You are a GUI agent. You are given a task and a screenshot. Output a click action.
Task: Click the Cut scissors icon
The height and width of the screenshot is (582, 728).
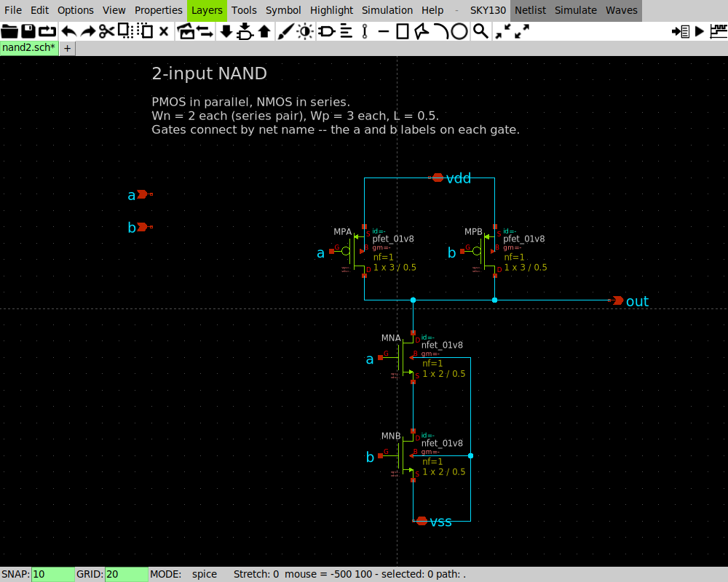(x=107, y=31)
